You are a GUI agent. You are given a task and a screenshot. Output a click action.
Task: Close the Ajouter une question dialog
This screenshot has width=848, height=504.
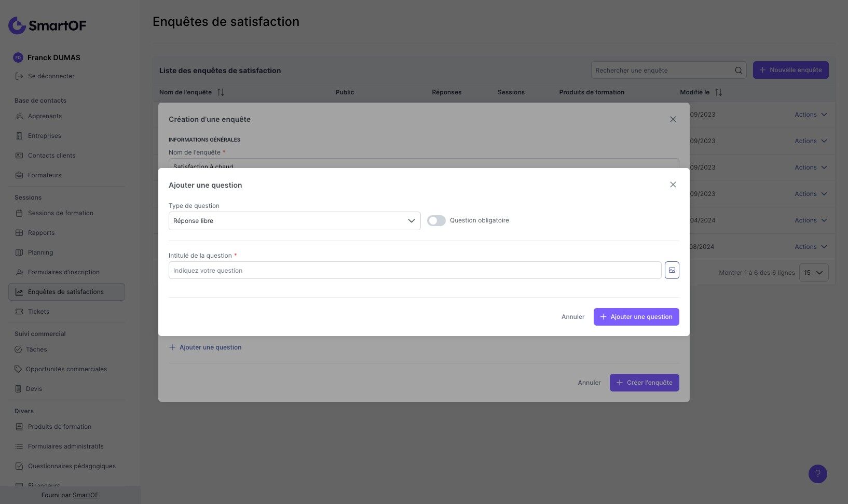click(x=673, y=185)
